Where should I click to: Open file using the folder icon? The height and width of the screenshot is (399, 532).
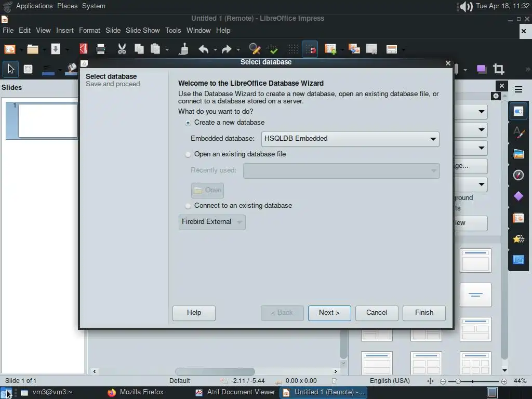pyautogui.click(x=33, y=49)
